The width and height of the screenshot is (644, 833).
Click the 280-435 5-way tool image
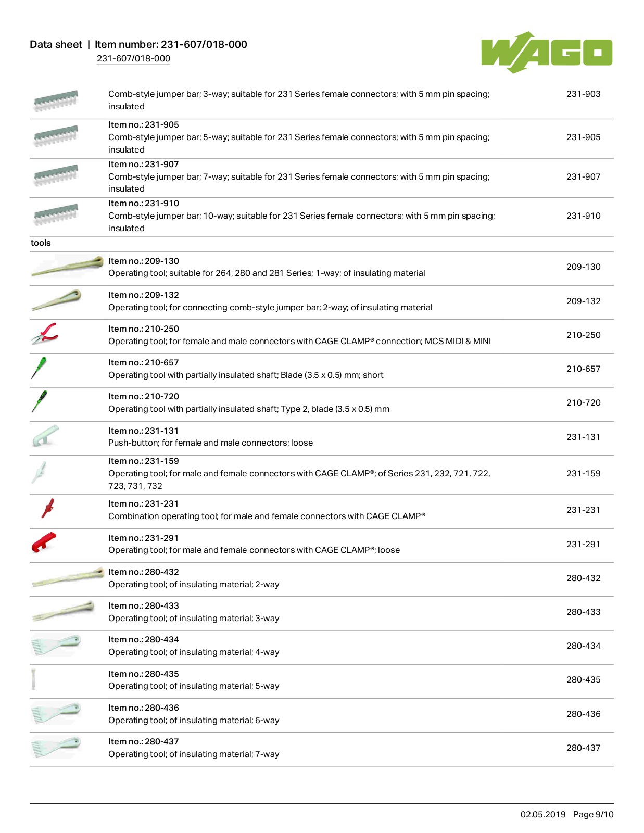(33, 679)
